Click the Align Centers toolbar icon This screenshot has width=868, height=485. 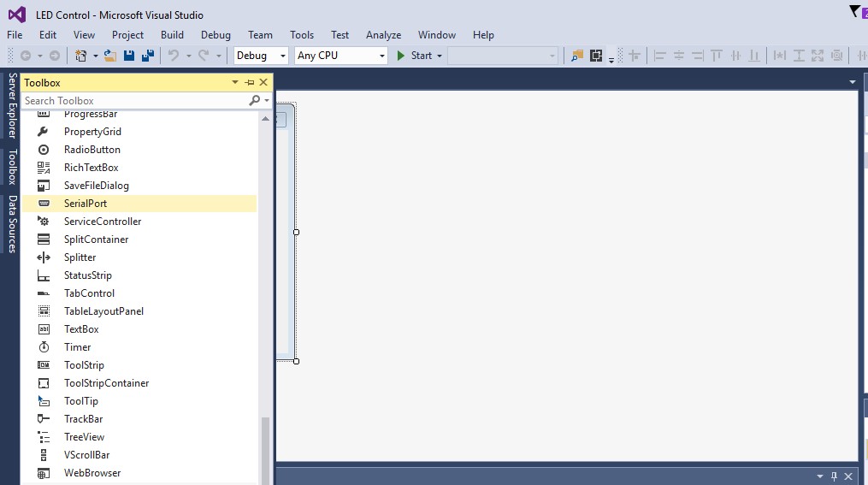point(679,56)
